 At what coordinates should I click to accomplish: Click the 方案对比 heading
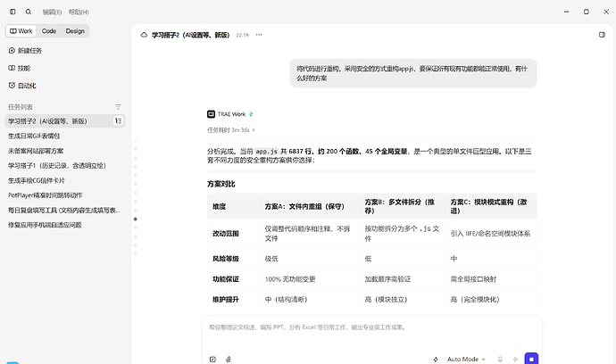point(221,184)
